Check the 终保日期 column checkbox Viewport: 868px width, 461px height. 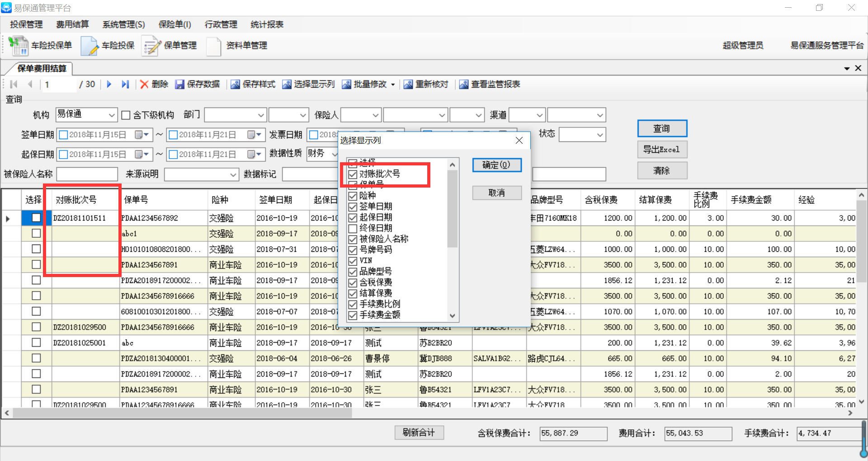353,228
